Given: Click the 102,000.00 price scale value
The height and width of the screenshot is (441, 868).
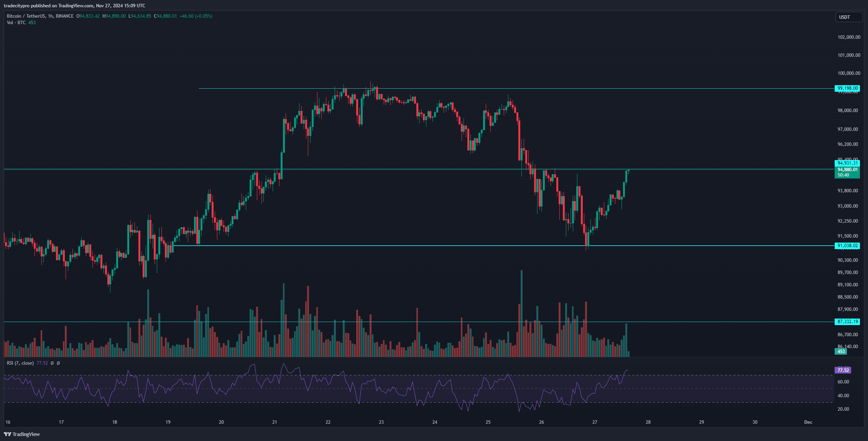Looking at the screenshot, I should pos(849,37).
